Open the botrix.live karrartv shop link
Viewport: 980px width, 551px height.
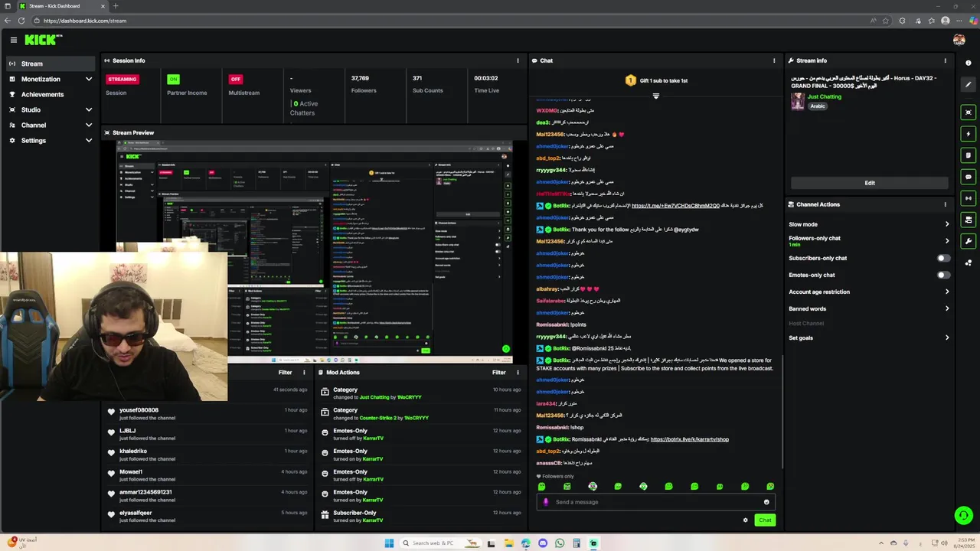click(689, 439)
